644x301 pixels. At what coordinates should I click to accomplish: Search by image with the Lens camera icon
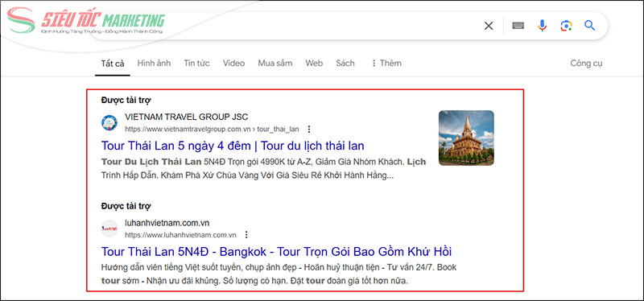(x=566, y=26)
